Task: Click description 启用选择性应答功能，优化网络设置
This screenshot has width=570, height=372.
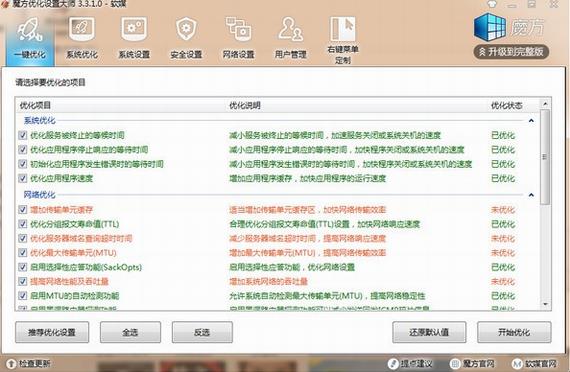Action: (x=292, y=267)
